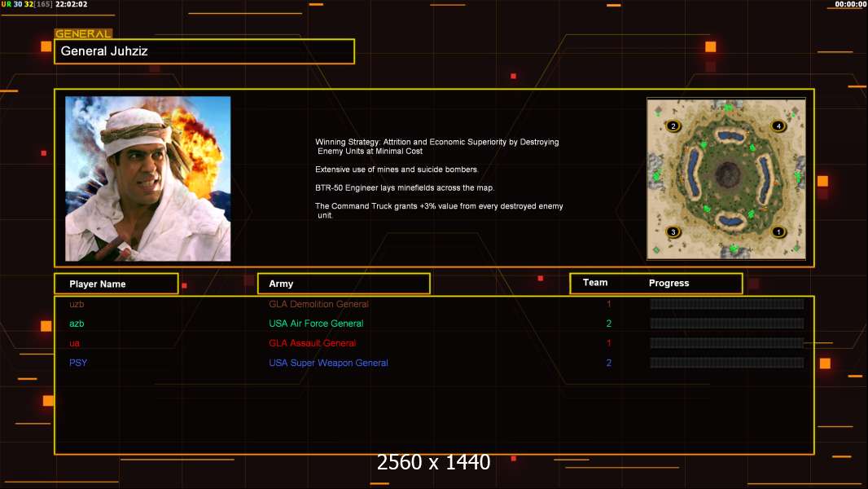Image resolution: width=868 pixels, height=489 pixels.
Task: Click PSY's loading progress bar
Action: pos(727,363)
